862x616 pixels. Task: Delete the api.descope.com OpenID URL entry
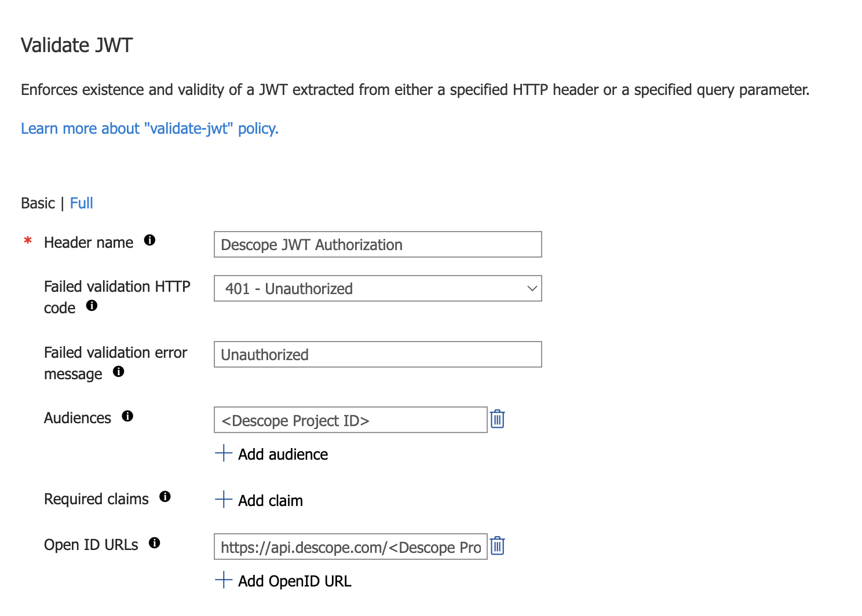[497, 546]
